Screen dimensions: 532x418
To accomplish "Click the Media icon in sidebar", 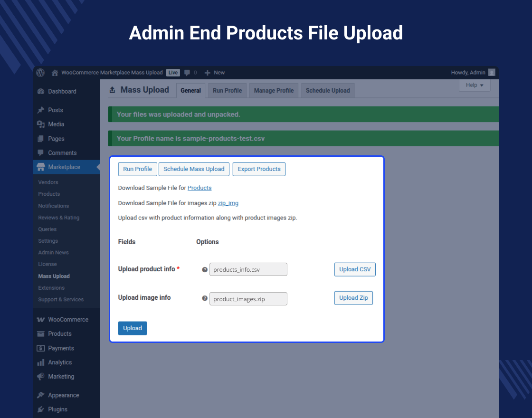I will [x=41, y=124].
